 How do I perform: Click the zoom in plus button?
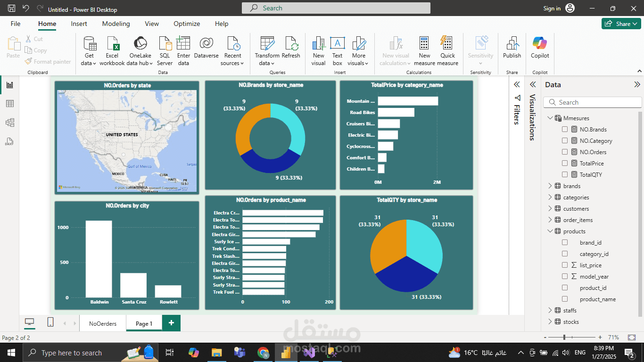[600, 337]
